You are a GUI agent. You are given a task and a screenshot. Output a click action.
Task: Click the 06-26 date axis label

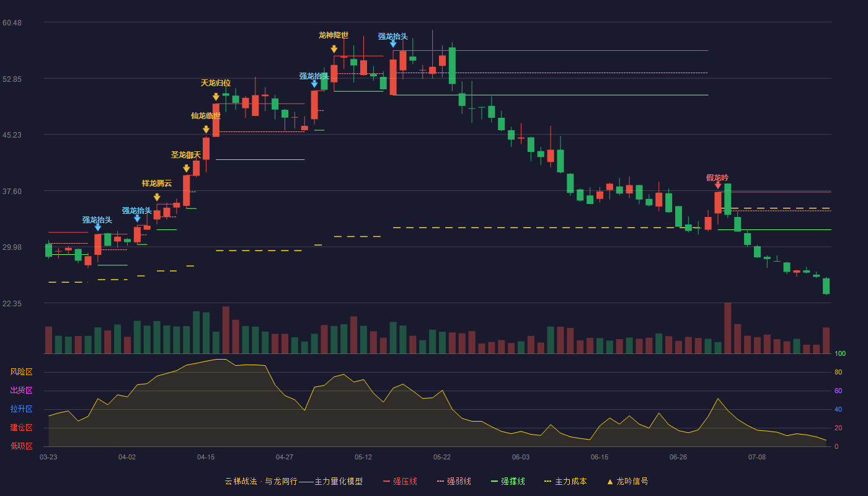pos(678,457)
